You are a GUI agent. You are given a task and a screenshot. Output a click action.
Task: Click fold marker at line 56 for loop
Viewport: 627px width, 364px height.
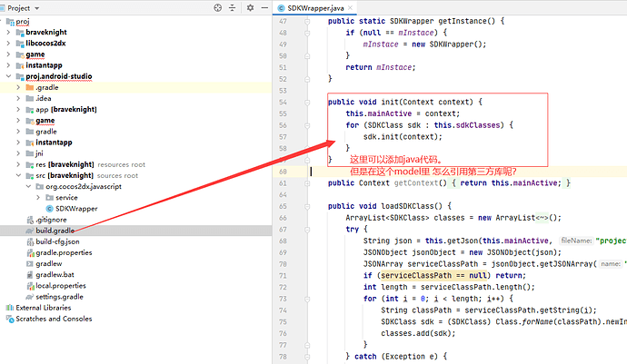pyautogui.click(x=307, y=125)
